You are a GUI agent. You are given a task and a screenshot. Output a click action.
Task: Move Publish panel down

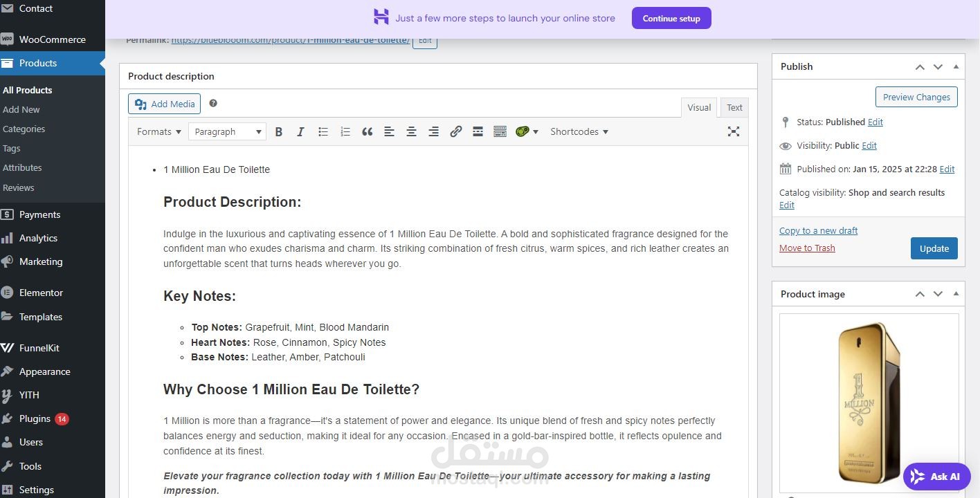(x=938, y=66)
